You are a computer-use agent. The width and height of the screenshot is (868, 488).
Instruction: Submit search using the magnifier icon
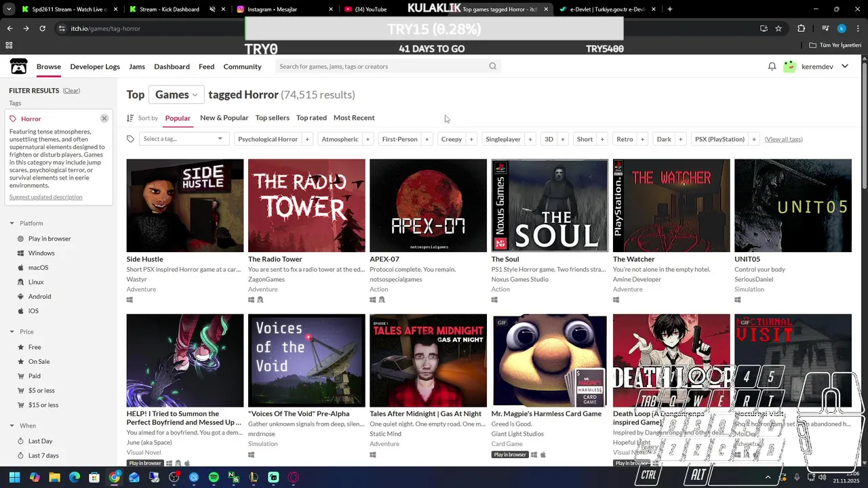point(493,66)
